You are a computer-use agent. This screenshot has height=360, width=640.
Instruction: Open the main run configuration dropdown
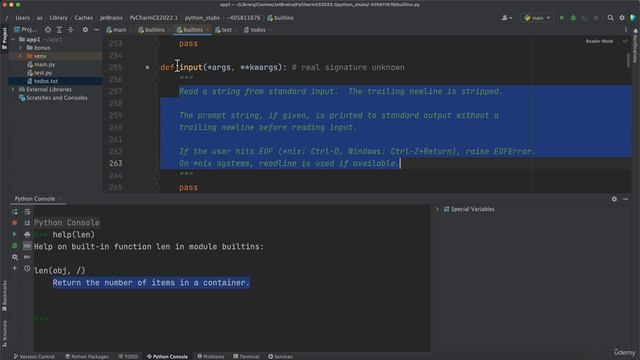(537, 18)
